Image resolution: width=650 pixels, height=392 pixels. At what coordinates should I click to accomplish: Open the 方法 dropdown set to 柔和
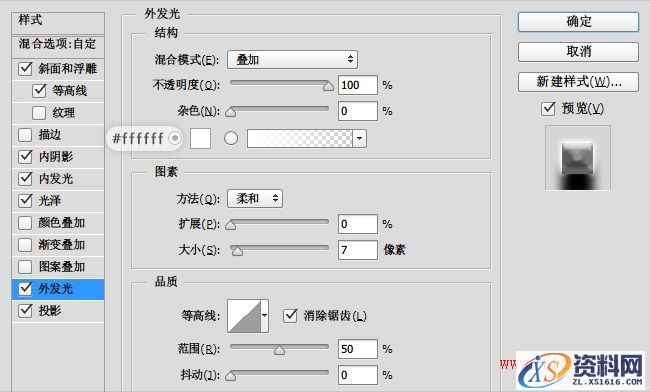point(255,198)
